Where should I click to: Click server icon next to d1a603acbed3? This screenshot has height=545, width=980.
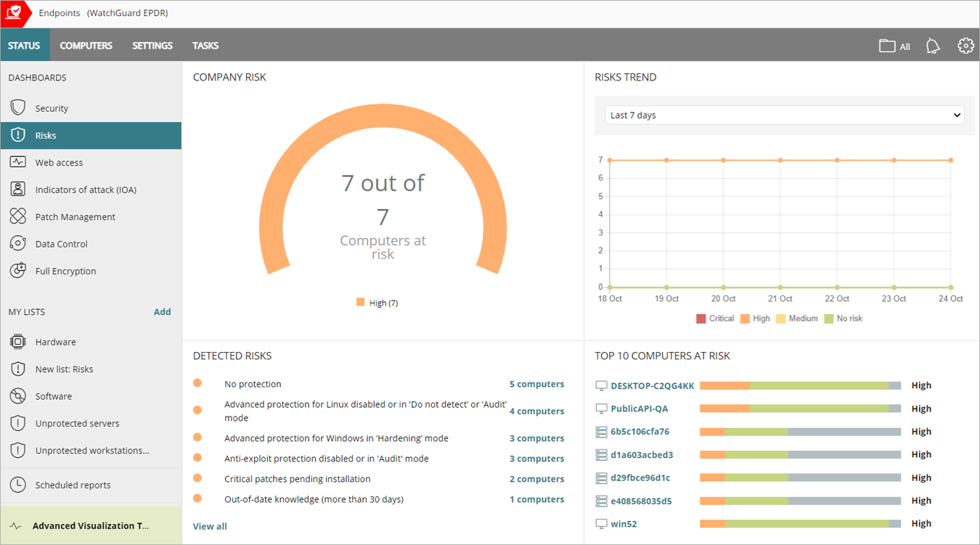[x=601, y=455]
